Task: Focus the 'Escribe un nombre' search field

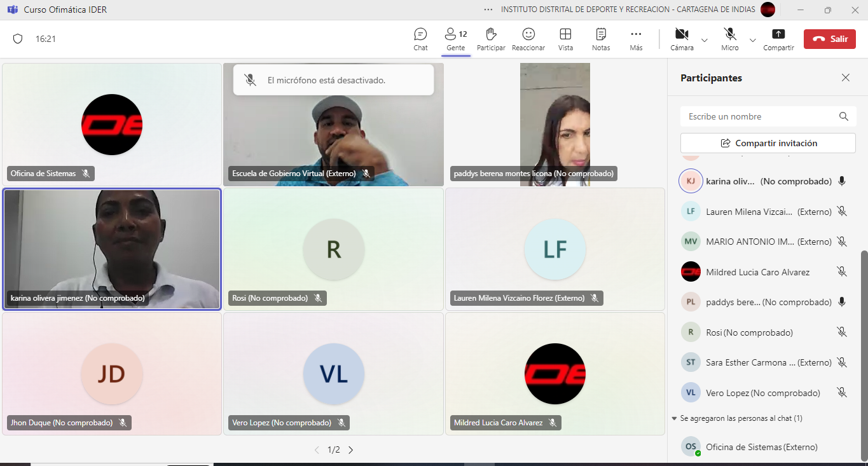Action: tap(768, 116)
